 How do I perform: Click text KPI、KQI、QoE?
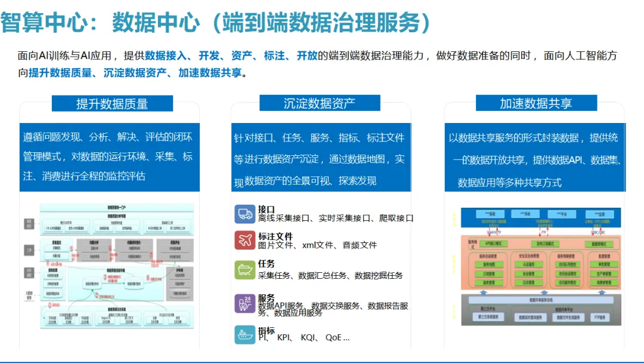point(314,337)
